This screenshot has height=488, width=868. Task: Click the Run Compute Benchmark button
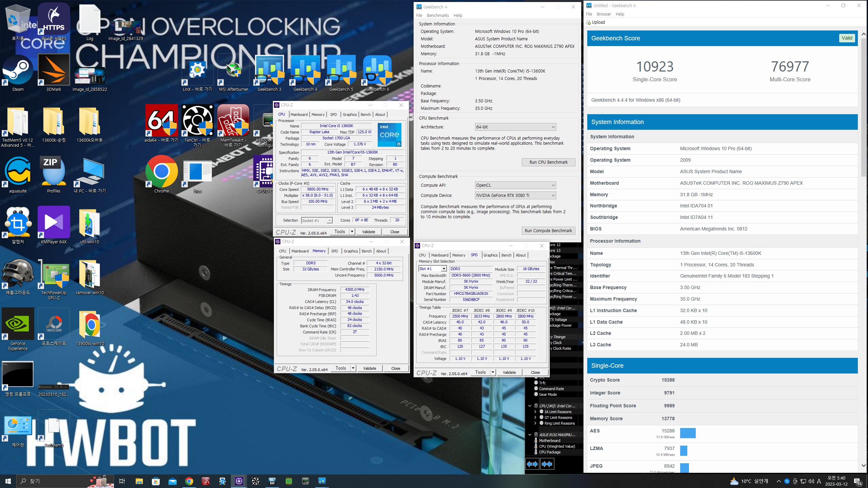click(548, 231)
